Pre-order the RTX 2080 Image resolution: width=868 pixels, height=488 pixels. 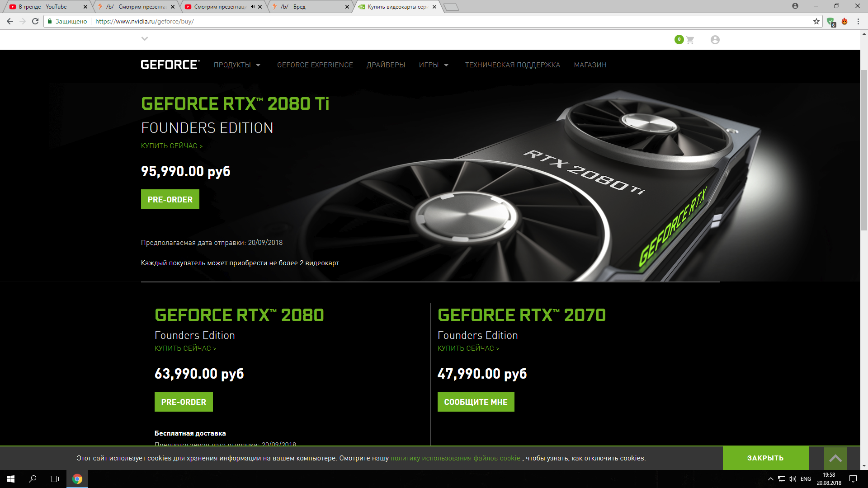point(184,402)
